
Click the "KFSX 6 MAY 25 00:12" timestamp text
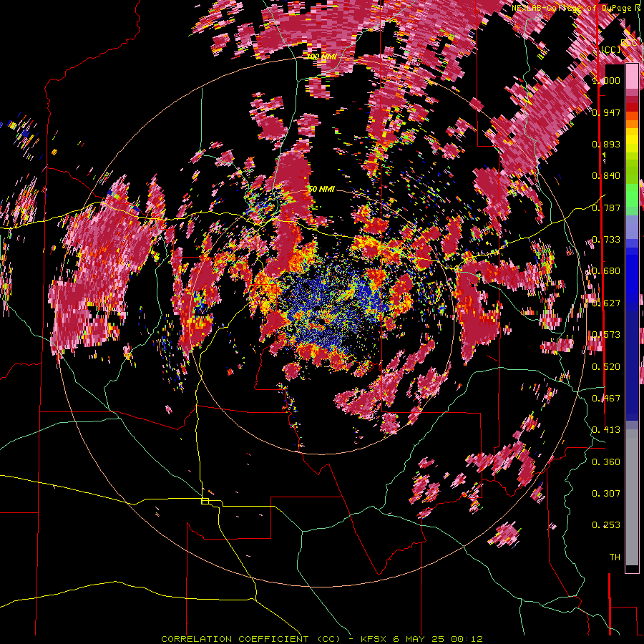tap(421, 639)
